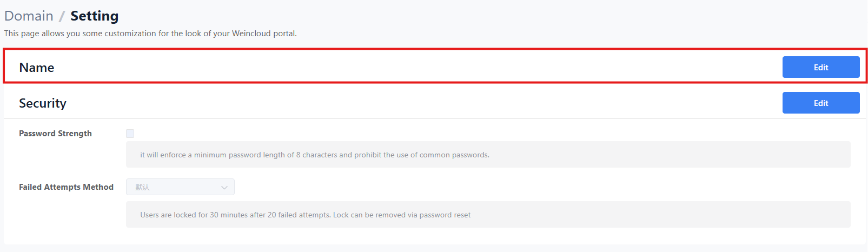
Task: Click the slash separator in the breadcrumb
Action: (x=62, y=16)
